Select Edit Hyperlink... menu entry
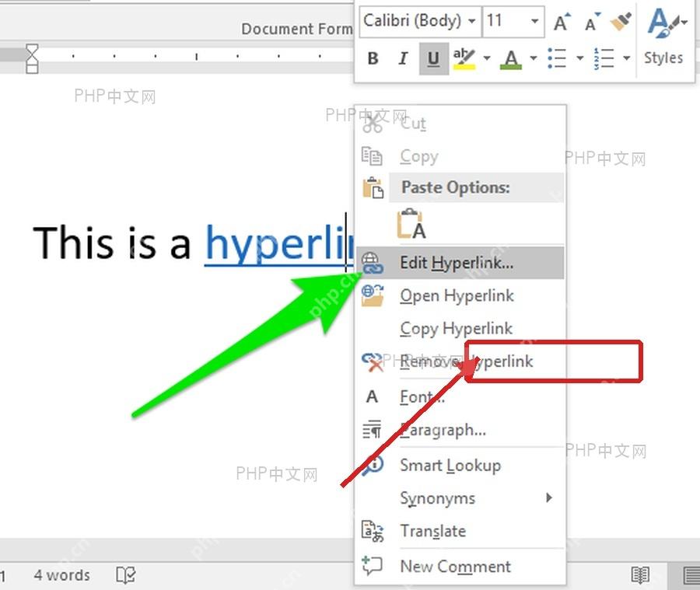This screenshot has width=700, height=590. 460,263
